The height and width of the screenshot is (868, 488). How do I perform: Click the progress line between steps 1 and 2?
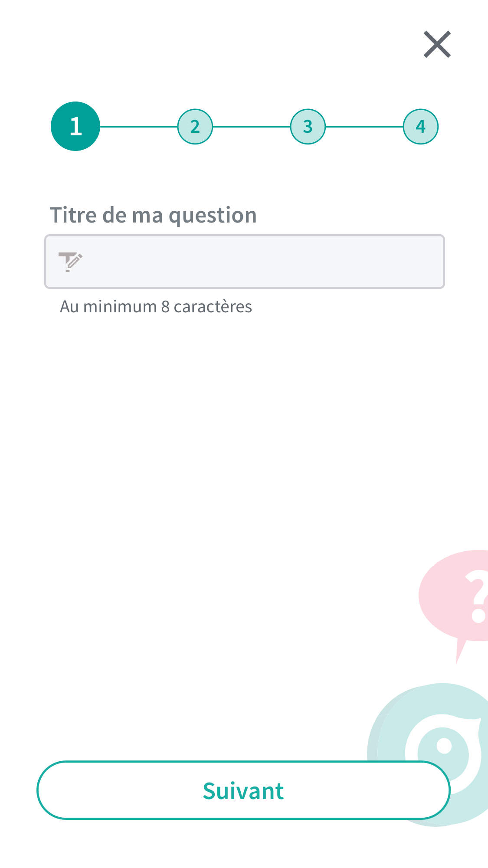pyautogui.click(x=139, y=127)
